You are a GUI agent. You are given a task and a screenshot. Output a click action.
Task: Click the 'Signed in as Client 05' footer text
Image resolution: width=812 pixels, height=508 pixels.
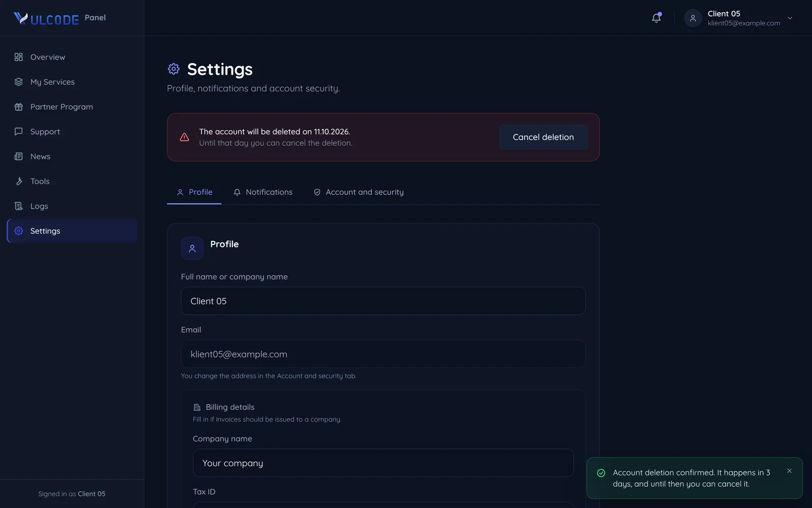point(72,494)
